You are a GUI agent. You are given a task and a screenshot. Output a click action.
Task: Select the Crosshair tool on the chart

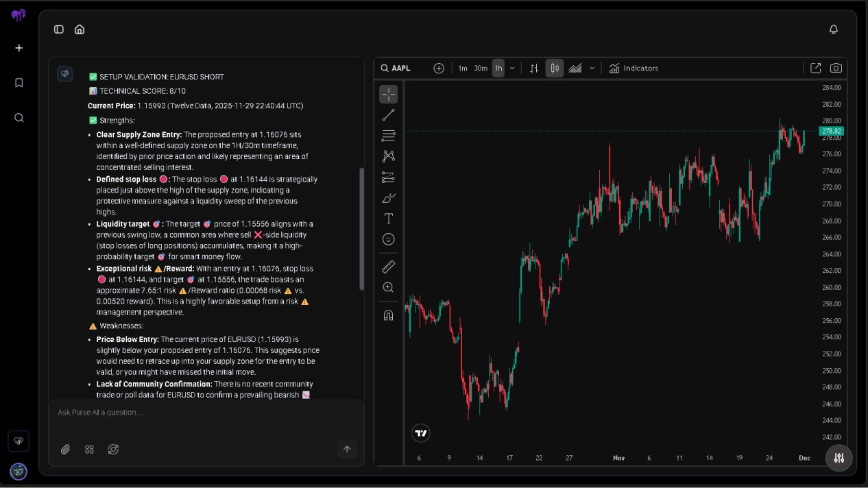coord(388,94)
